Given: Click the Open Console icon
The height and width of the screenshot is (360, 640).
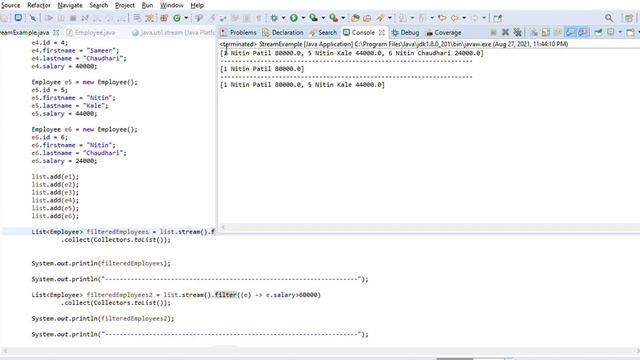Looking at the screenshot, I should click(631, 32).
